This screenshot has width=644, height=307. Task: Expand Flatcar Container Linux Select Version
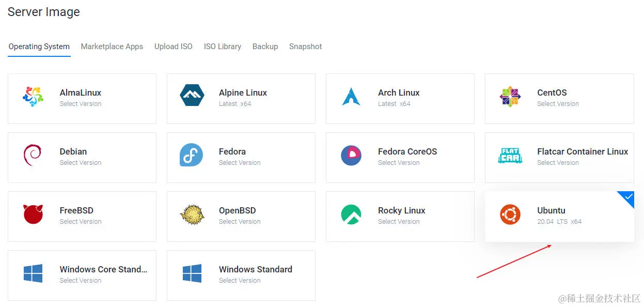[558, 163]
